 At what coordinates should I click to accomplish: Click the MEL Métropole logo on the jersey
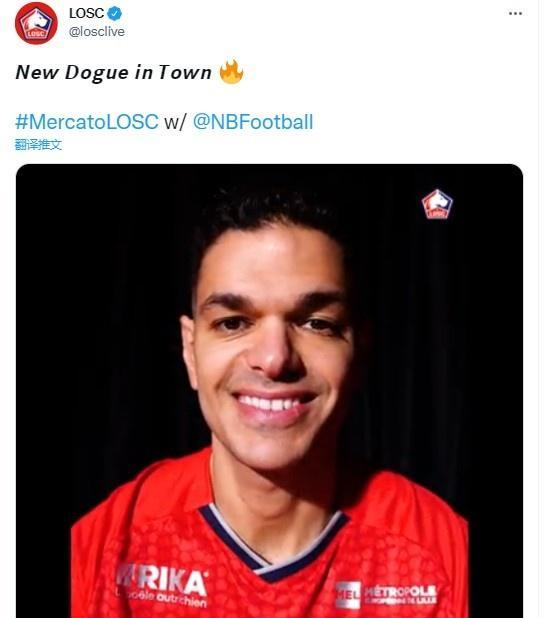[386, 594]
